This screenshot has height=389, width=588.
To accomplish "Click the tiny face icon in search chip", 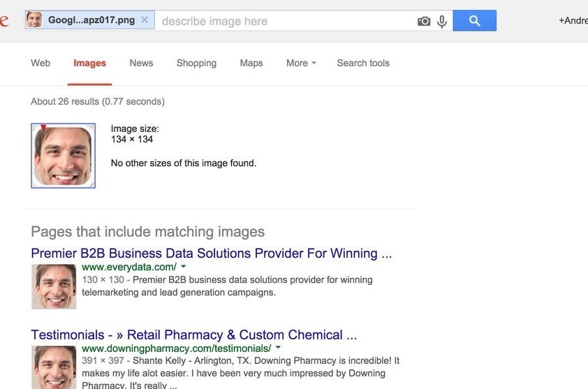I will click(34, 20).
